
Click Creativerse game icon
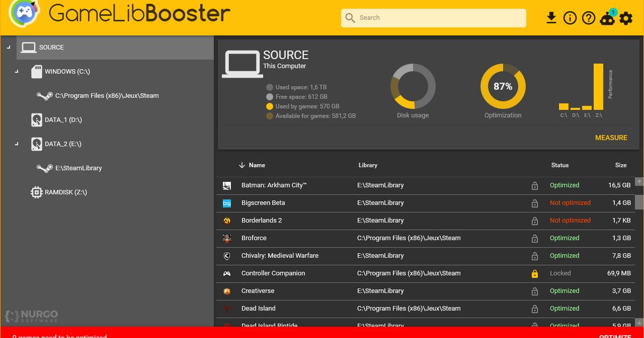point(227,291)
